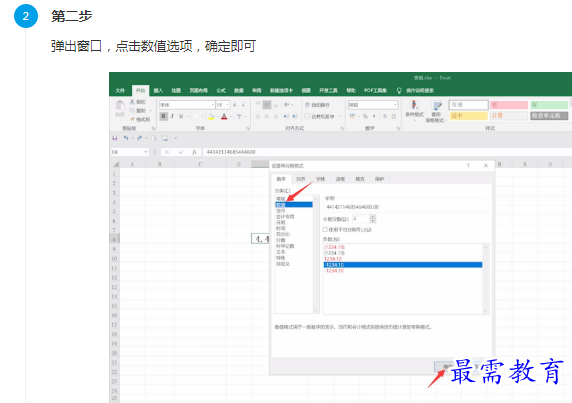Select Custom (自定义) in the category list
Screen dimensions: 572x403
[283, 264]
